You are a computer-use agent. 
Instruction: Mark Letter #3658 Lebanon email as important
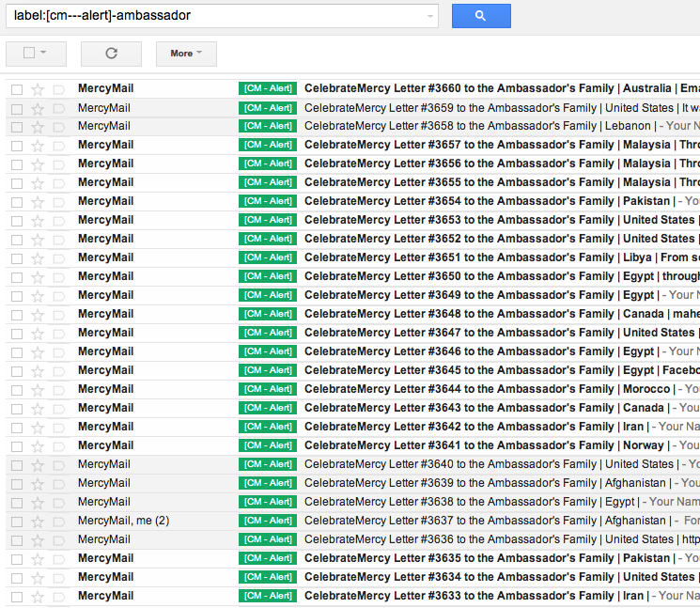pyautogui.click(x=58, y=127)
